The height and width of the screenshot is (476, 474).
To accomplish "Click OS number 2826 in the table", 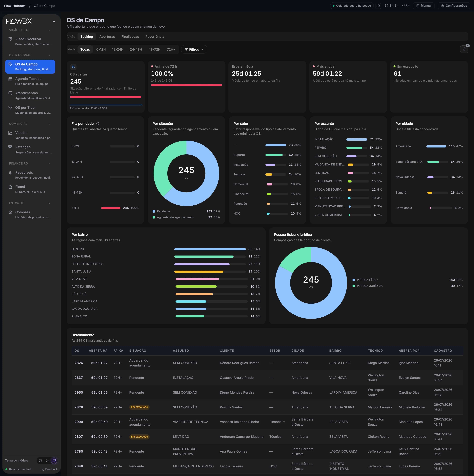I will (x=79, y=363).
